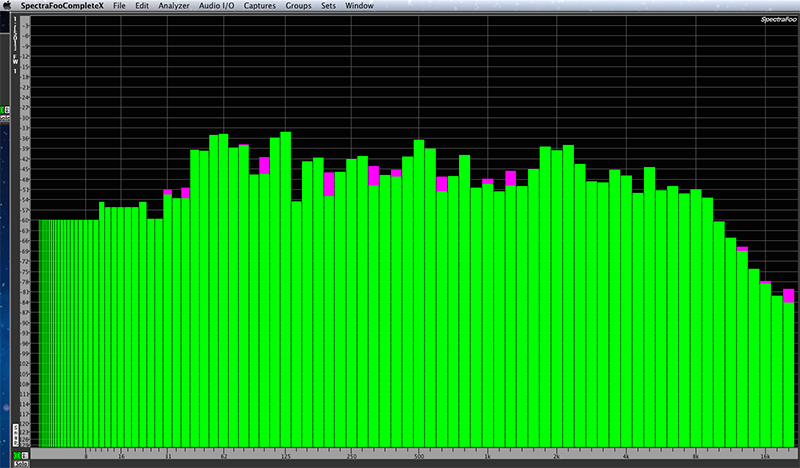Click the 125 Hz label on the frequency ruler

point(285,458)
